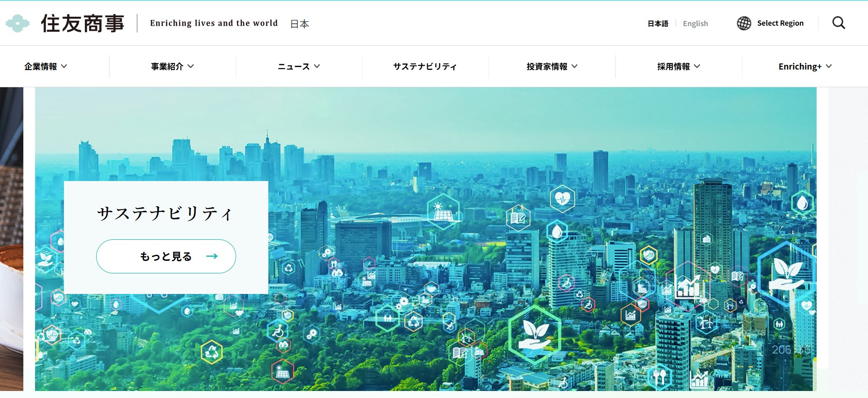
Task: Click the globe icon next to Select Region
Action: pyautogui.click(x=744, y=23)
